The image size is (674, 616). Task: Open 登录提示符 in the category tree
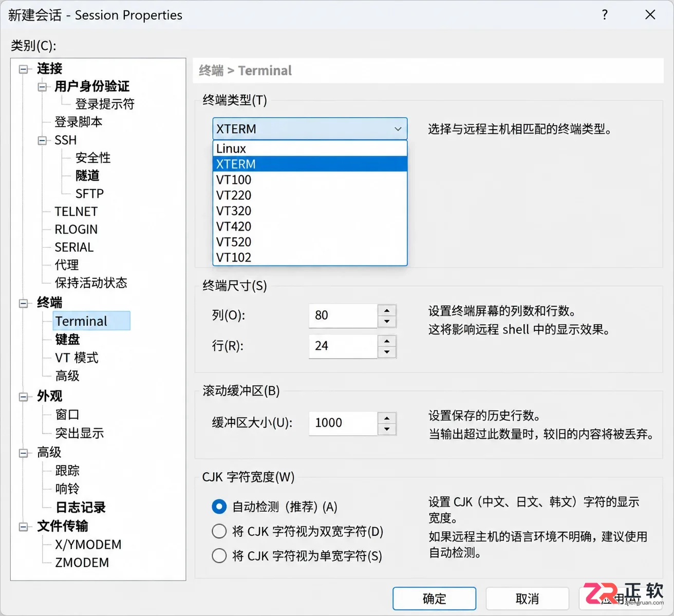(105, 104)
